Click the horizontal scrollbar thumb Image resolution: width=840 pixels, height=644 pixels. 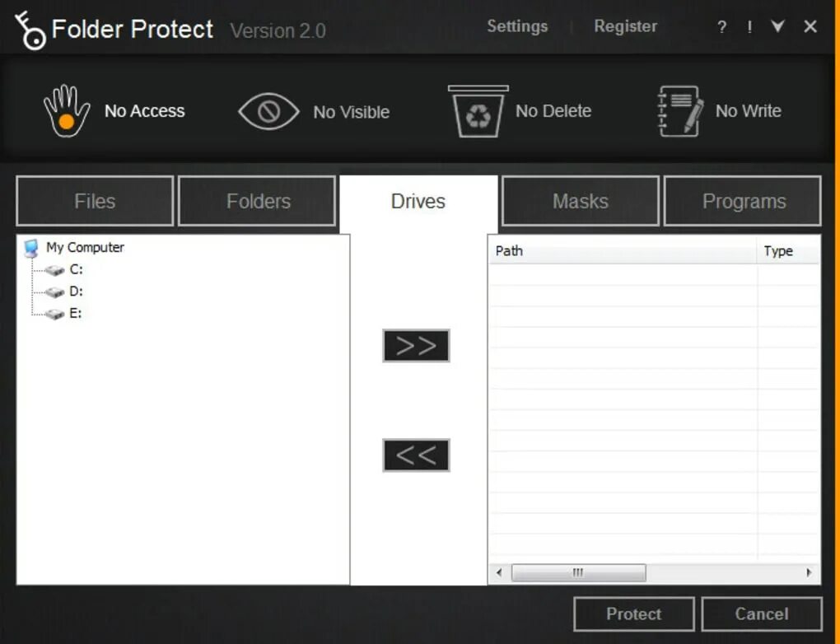[x=579, y=572]
